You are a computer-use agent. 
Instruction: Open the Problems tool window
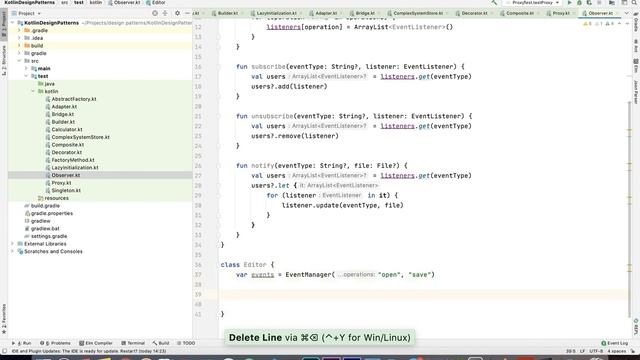55,343
